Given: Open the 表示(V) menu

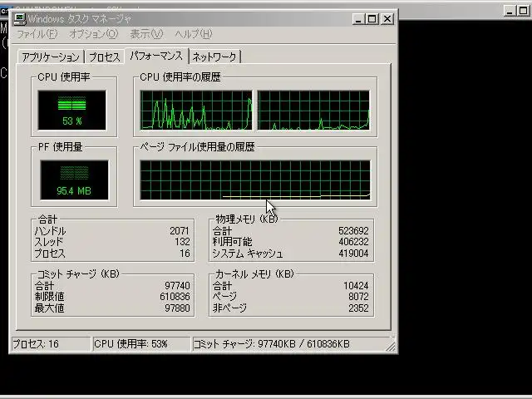Looking at the screenshot, I should [x=146, y=34].
